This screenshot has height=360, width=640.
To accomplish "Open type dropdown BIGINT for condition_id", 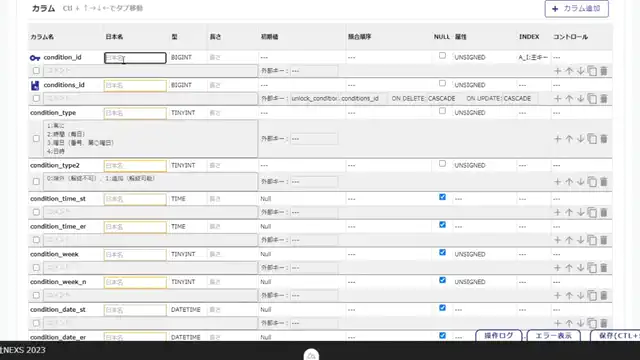I will pos(187,58).
